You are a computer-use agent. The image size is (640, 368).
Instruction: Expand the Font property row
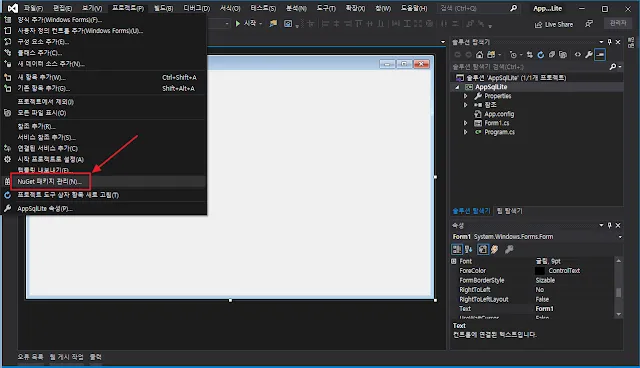454,261
